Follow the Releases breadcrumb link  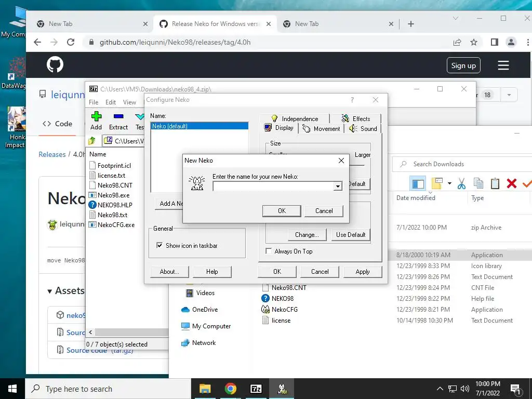click(x=52, y=154)
